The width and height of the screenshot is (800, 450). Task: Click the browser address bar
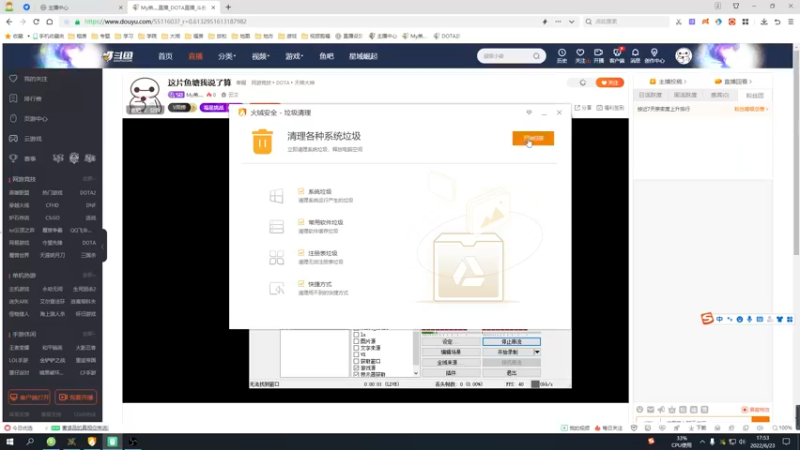pyautogui.click(x=306, y=21)
